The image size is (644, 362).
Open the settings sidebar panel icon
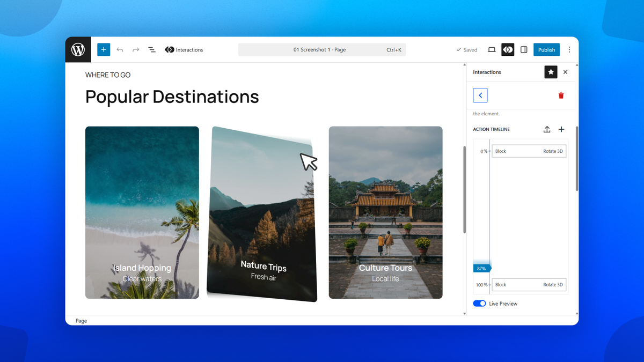(x=524, y=49)
